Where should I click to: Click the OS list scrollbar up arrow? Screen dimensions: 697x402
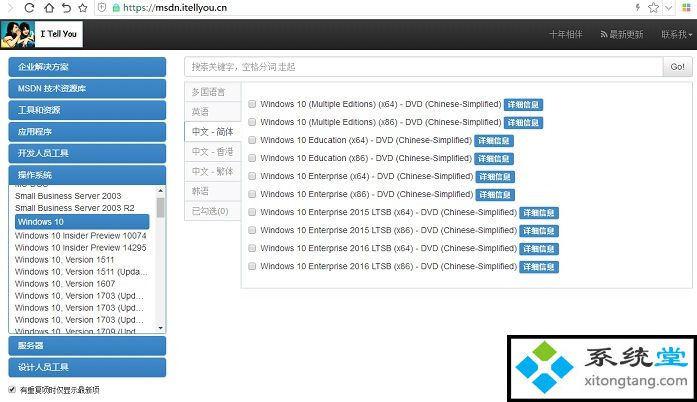pos(160,191)
